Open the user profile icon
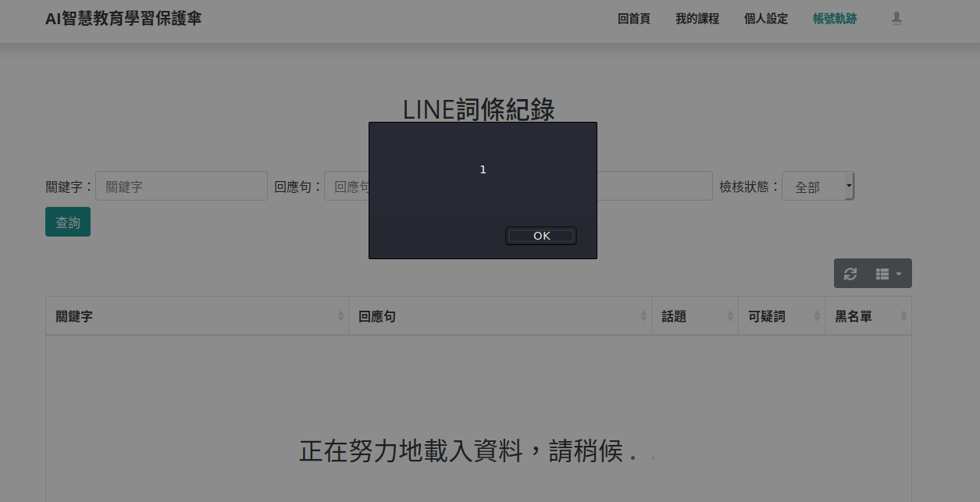 pyautogui.click(x=897, y=19)
